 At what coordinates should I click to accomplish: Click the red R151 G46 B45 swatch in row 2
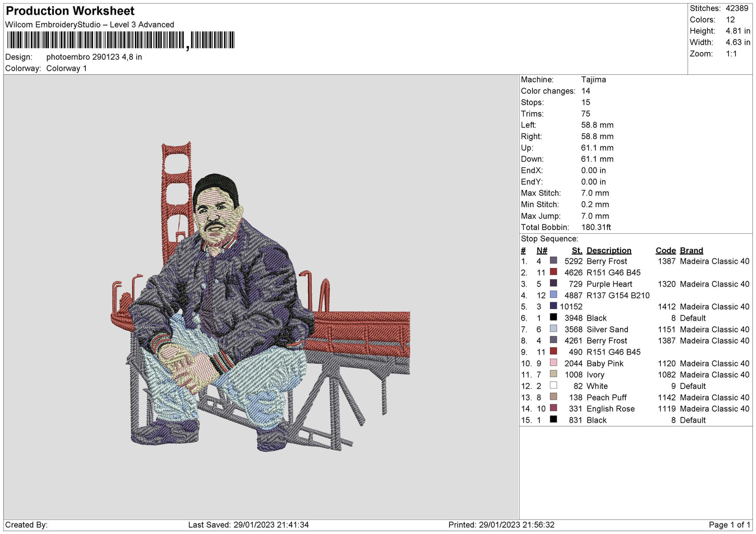pos(553,272)
